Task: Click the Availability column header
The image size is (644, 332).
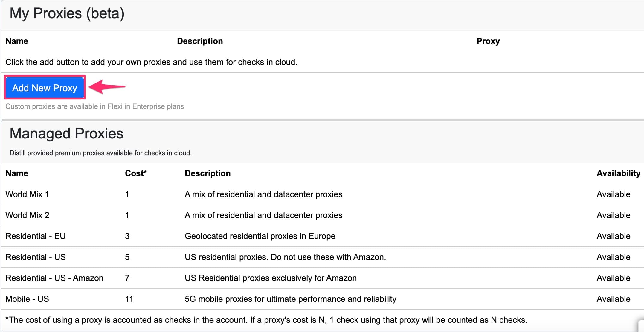Action: [x=618, y=173]
